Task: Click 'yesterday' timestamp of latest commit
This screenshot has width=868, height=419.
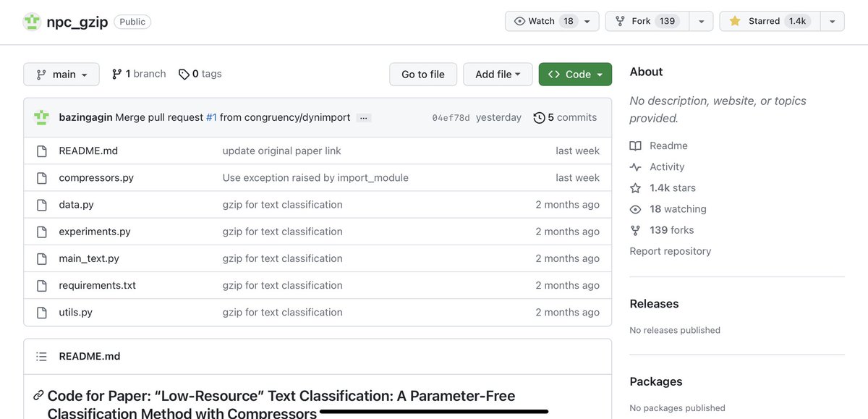Action: point(498,117)
